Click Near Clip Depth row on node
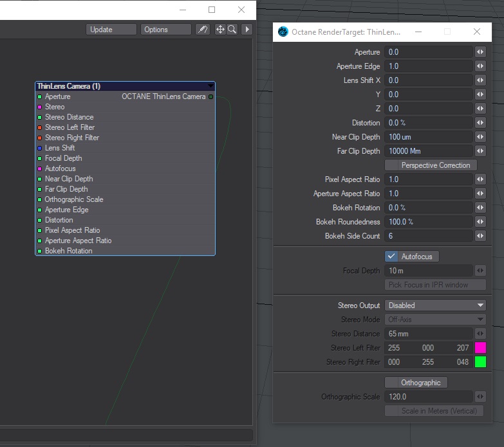 [x=125, y=179]
